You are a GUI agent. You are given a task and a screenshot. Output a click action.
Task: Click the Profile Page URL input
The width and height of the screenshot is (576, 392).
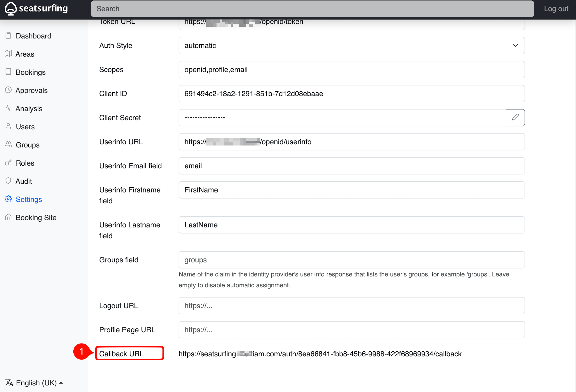pos(351,329)
